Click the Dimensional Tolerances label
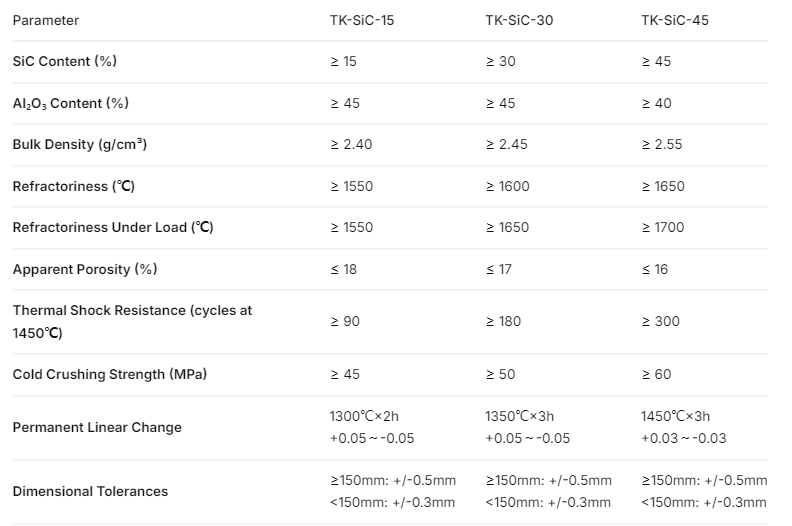 pos(90,491)
